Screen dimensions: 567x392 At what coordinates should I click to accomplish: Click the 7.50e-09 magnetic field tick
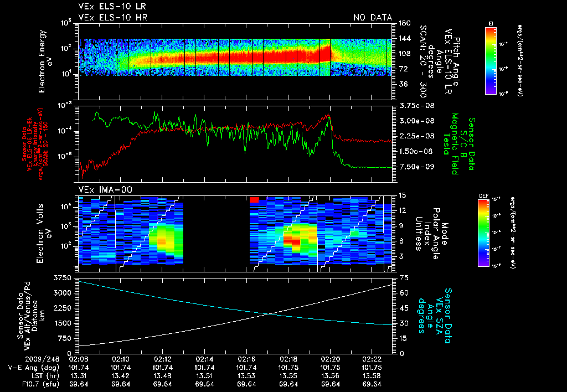416,167
